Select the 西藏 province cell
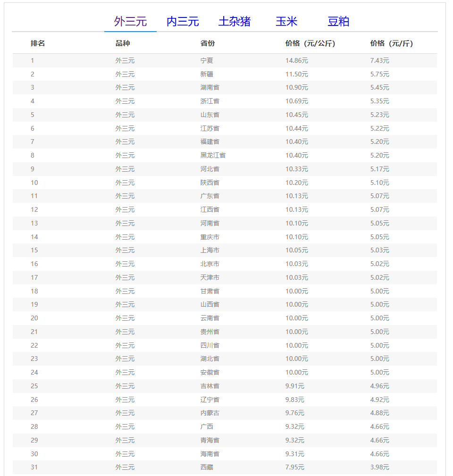This screenshot has height=476, width=453. click(x=207, y=467)
